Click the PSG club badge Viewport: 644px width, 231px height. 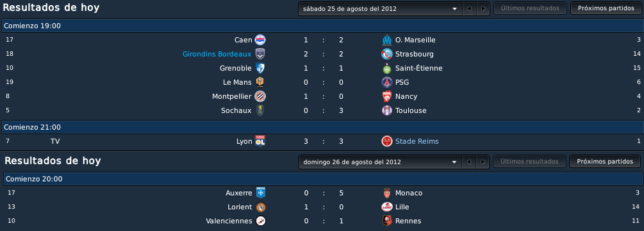pyautogui.click(x=387, y=82)
